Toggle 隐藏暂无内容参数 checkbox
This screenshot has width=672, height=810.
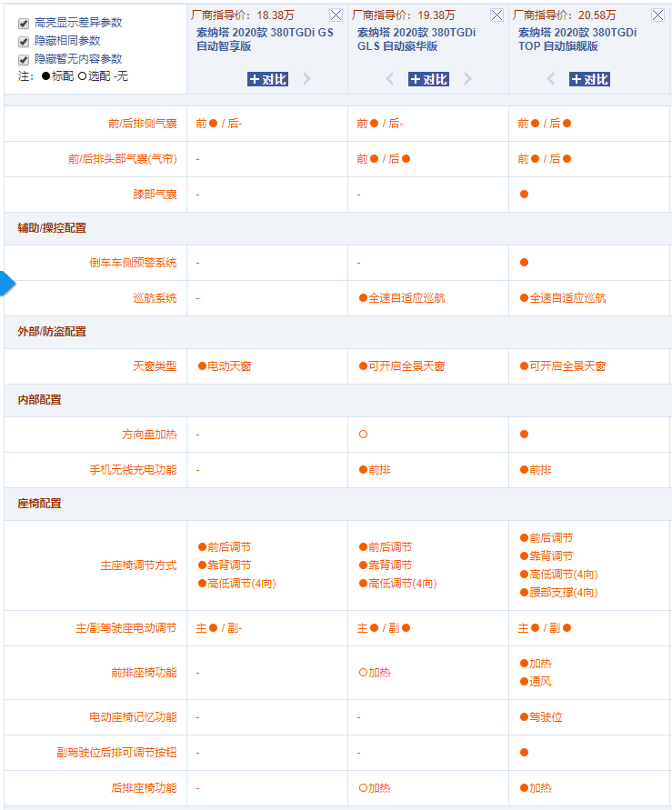pos(24,59)
